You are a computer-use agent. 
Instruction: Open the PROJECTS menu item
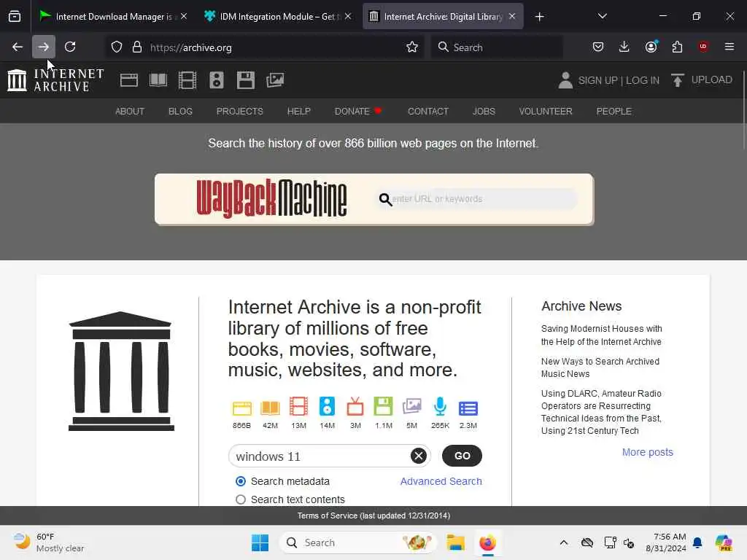239,111
